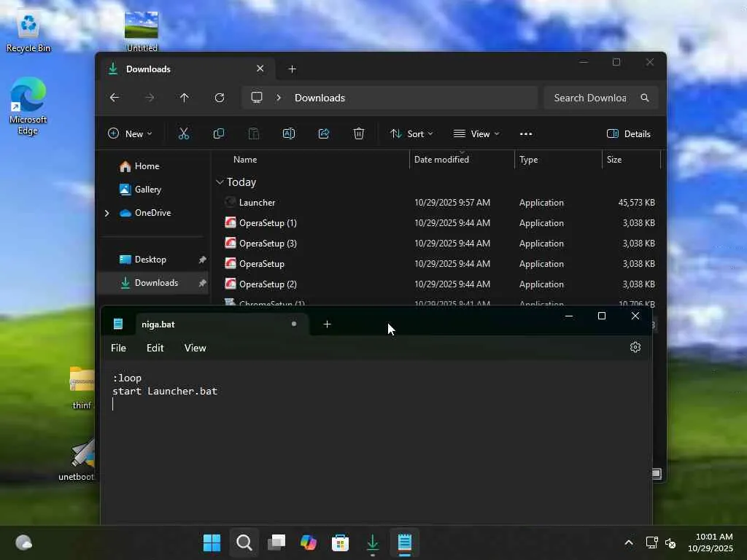Click the search magnifier in Explorer search box
The height and width of the screenshot is (560, 747).
pos(645,98)
